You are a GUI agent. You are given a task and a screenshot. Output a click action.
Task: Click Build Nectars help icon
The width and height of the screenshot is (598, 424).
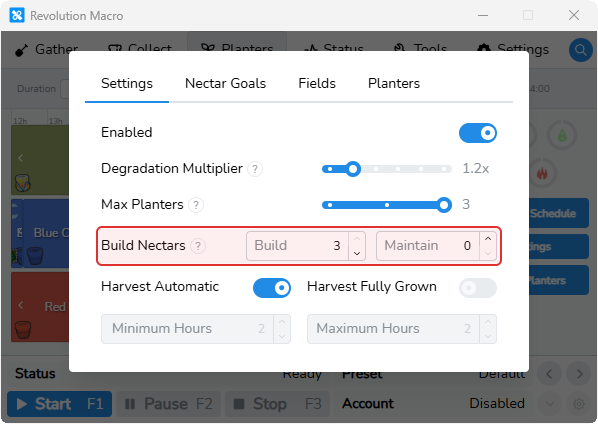pos(198,246)
